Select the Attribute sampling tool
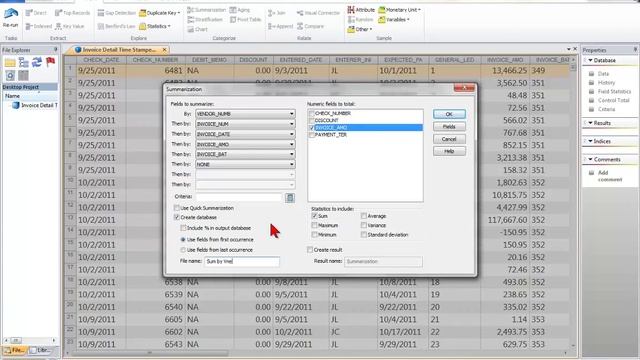Viewport: 640px width, 360px height. (361, 9)
